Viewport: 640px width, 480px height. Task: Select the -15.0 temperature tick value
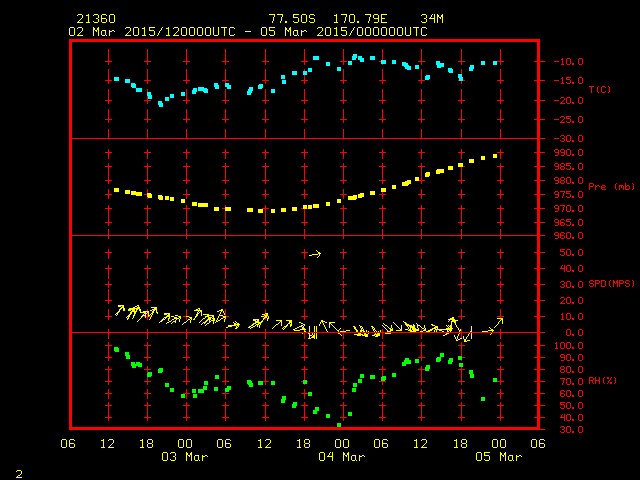point(569,81)
